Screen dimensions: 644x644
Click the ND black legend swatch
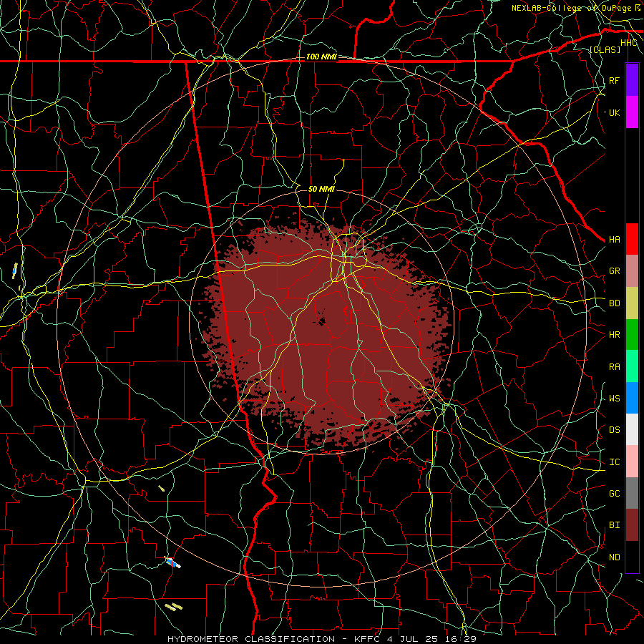point(632,557)
